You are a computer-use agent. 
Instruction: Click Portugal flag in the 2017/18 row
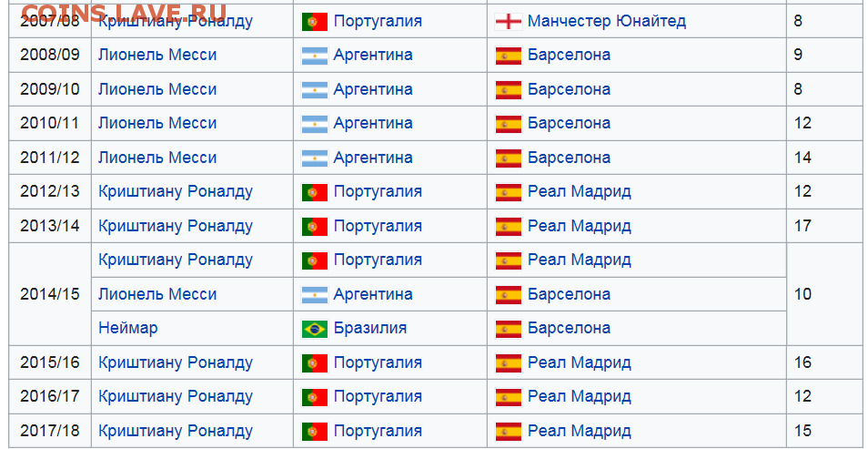click(x=315, y=432)
